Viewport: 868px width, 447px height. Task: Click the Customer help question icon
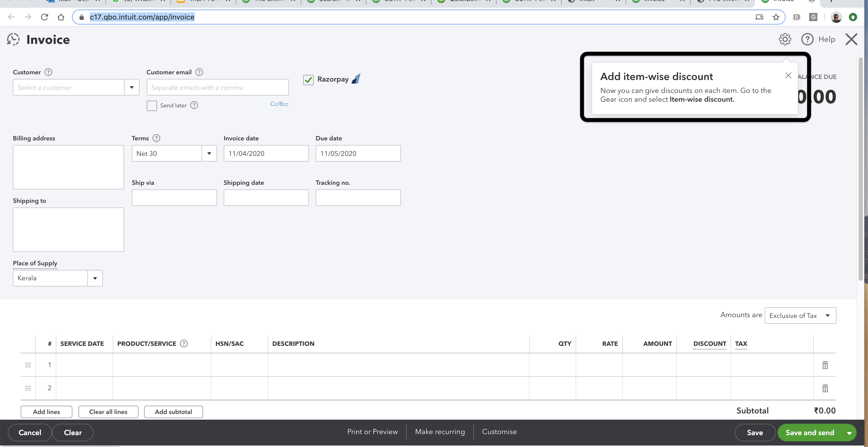[49, 72]
